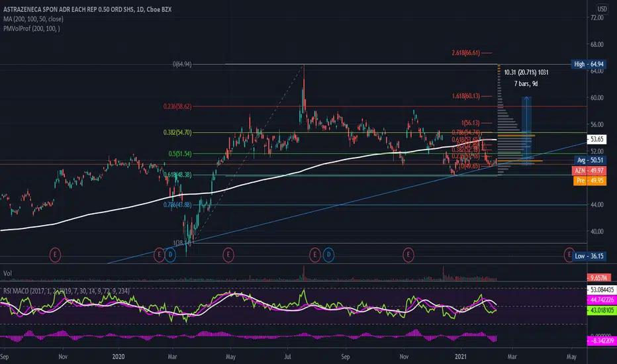Select the 0.5(51.54) Fibonacci level label

180,154
